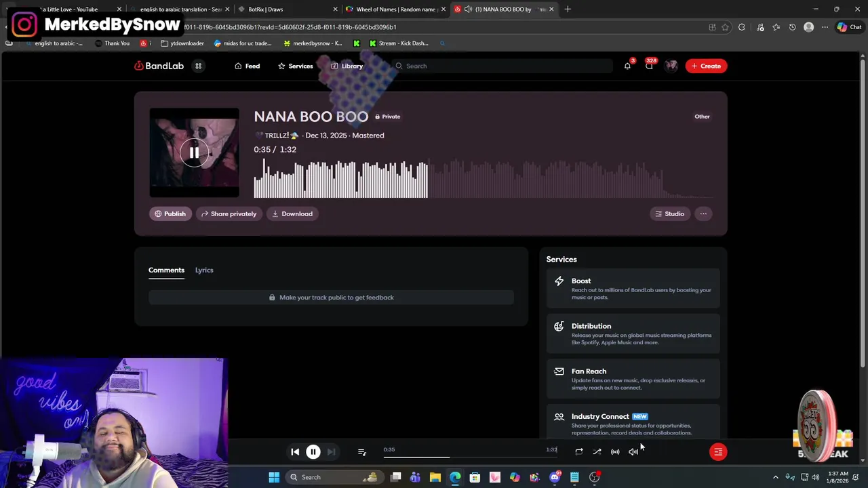Bookmark this page with star icon
Viewport: 868px width, 488px height.
[725, 27]
